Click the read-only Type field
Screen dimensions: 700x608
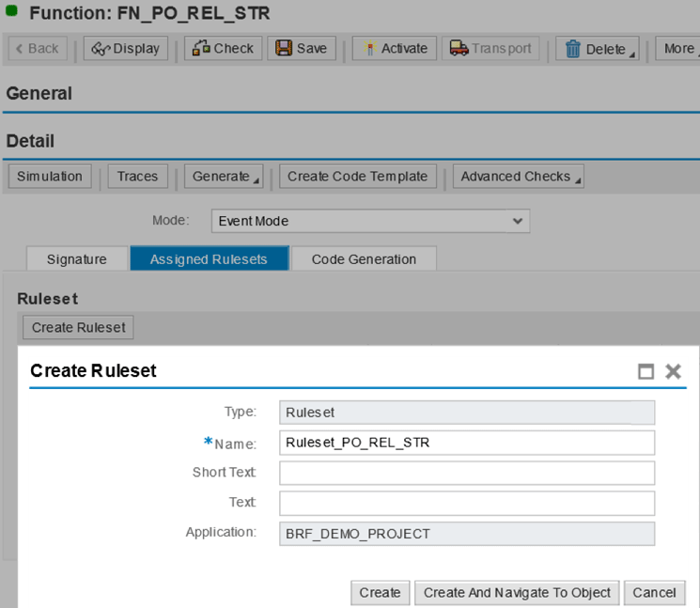point(467,413)
